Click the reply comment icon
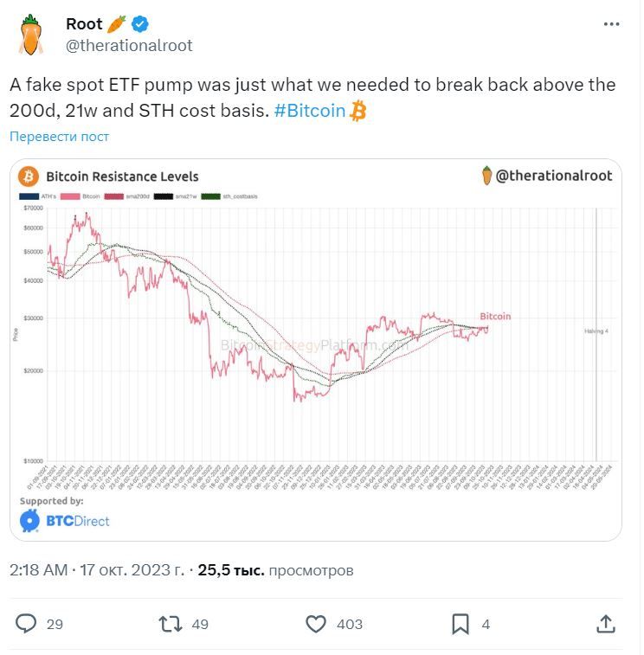The height and width of the screenshot is (655, 644). [28, 623]
